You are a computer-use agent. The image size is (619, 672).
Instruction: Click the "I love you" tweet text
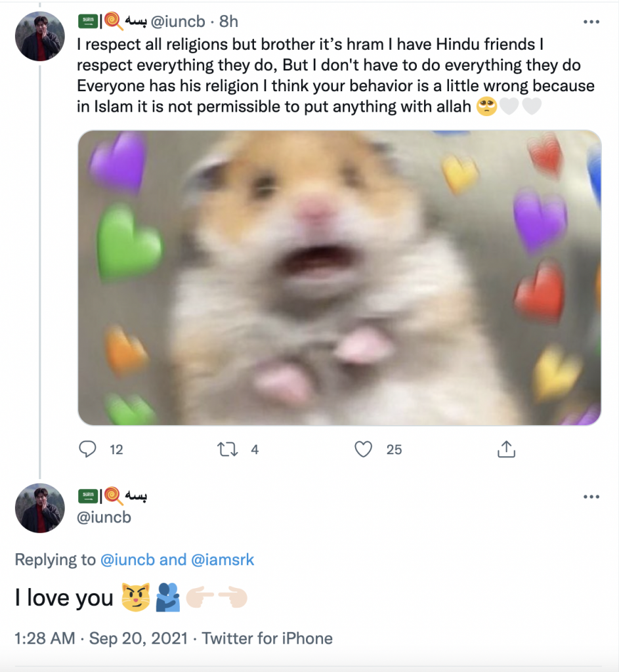tap(64, 598)
